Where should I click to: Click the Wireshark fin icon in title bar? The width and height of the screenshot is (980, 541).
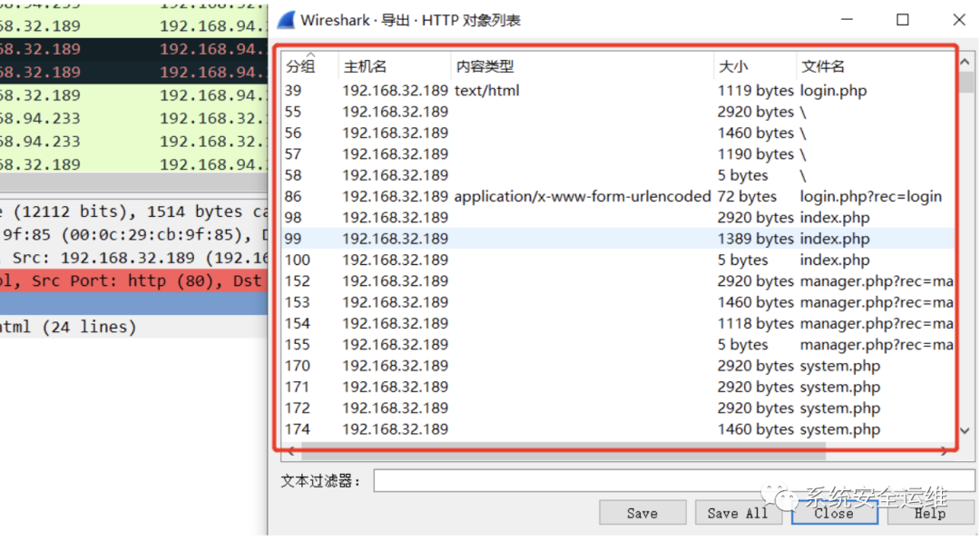[x=286, y=20]
